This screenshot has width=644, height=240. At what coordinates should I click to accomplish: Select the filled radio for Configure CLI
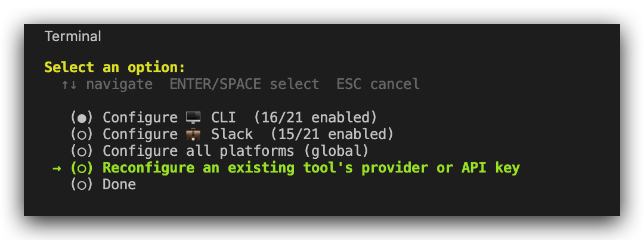click(82, 118)
